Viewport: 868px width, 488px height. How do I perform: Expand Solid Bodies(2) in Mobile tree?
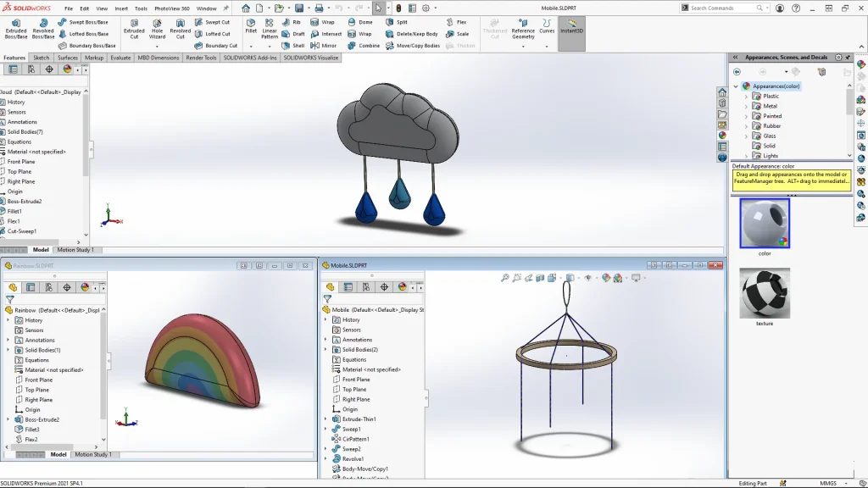325,350
